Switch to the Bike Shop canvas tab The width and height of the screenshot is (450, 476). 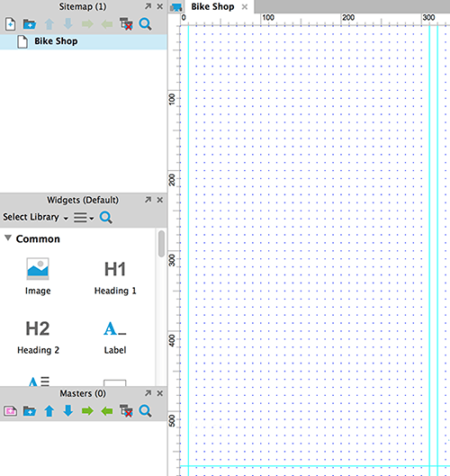tap(212, 6)
